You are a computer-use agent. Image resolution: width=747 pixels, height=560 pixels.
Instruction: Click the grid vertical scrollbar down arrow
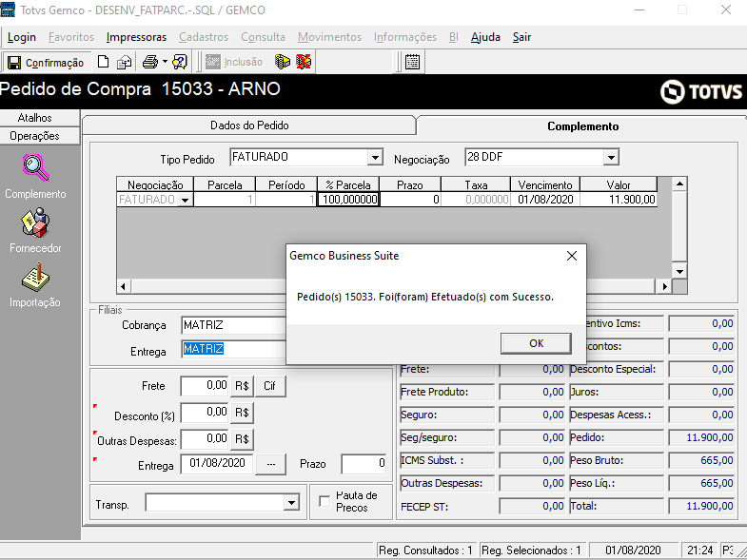pyautogui.click(x=679, y=271)
